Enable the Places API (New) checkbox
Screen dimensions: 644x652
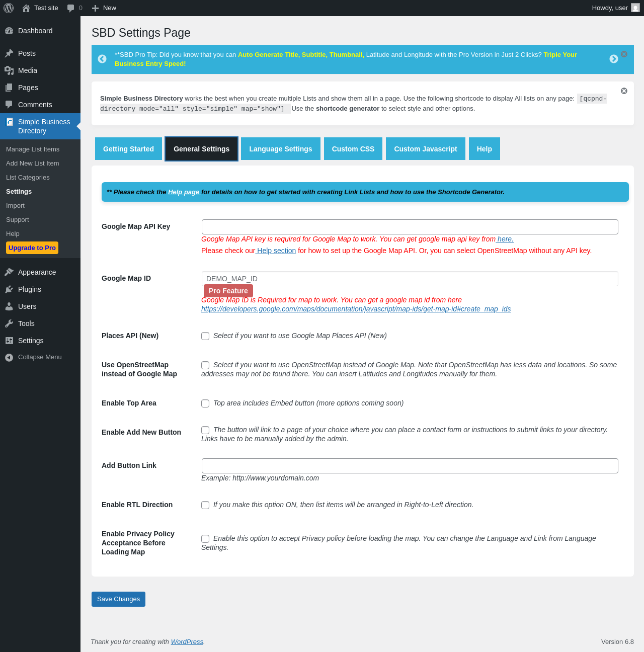tap(205, 336)
